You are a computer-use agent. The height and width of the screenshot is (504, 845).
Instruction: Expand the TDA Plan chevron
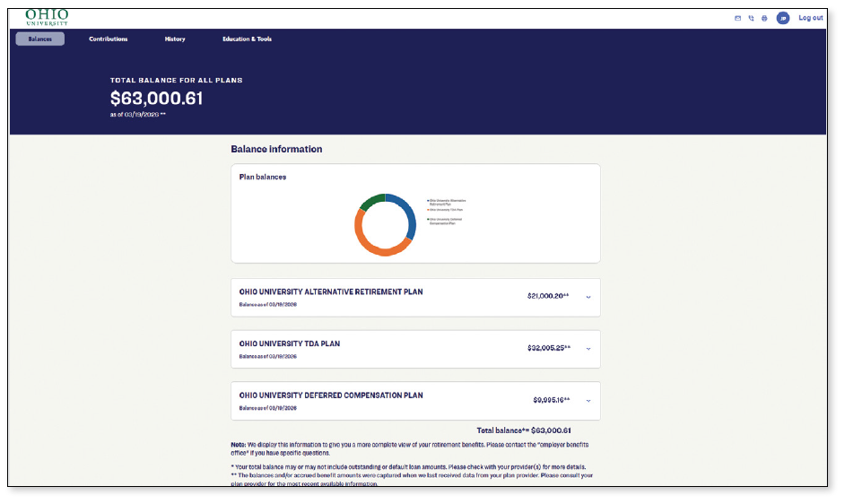588,349
